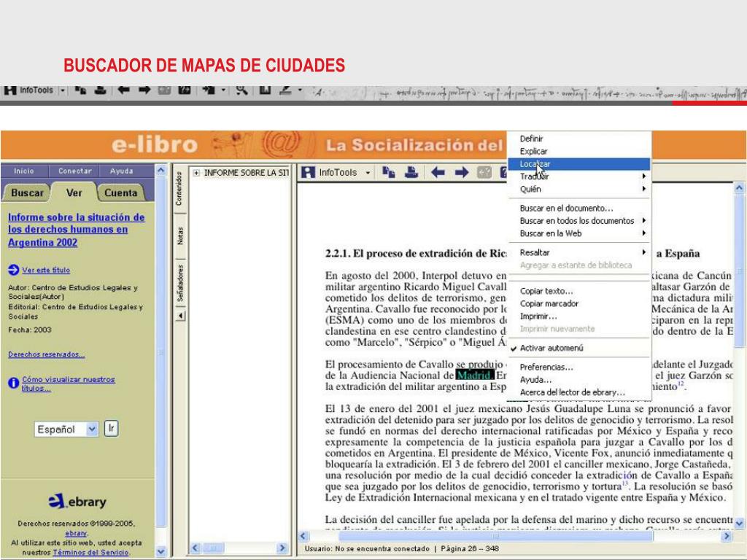Select Localizar from the context menu
The height and width of the screenshot is (560, 747).
click(535, 164)
